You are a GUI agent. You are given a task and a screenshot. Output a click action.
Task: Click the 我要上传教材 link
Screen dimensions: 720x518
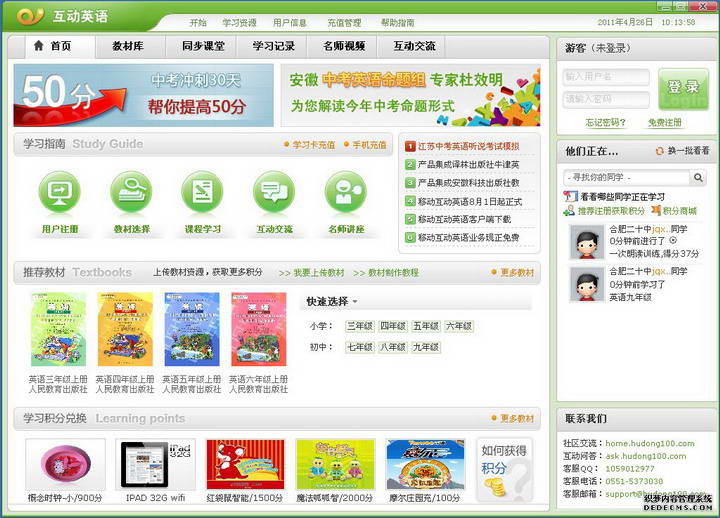click(x=319, y=273)
